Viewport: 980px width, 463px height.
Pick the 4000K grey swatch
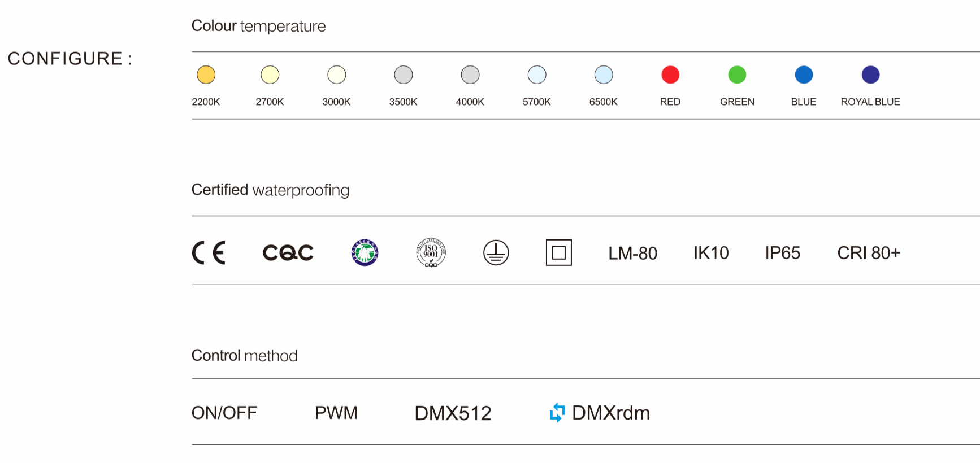coord(470,75)
